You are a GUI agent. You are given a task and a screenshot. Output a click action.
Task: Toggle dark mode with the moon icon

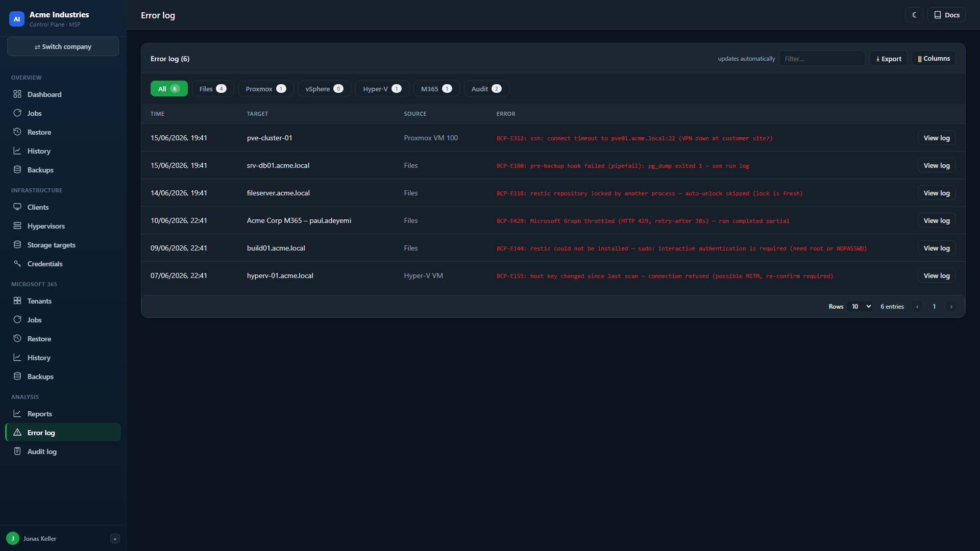coord(914,15)
